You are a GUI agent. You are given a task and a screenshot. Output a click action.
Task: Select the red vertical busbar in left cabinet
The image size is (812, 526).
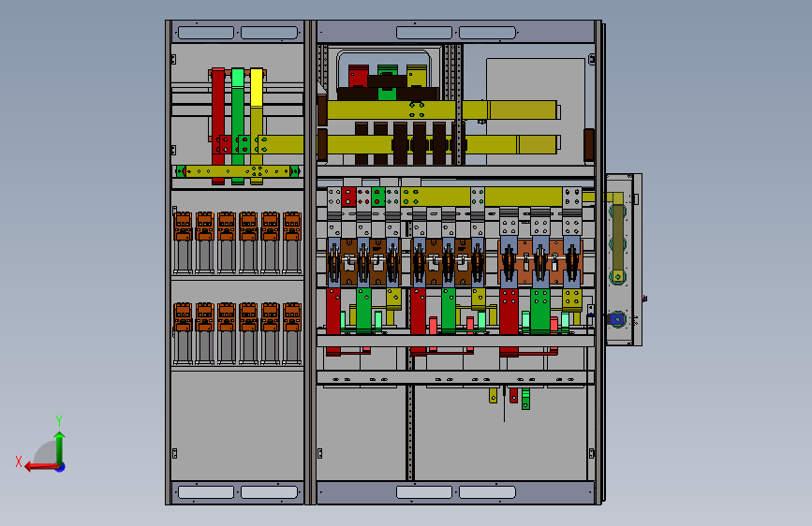[x=218, y=125]
